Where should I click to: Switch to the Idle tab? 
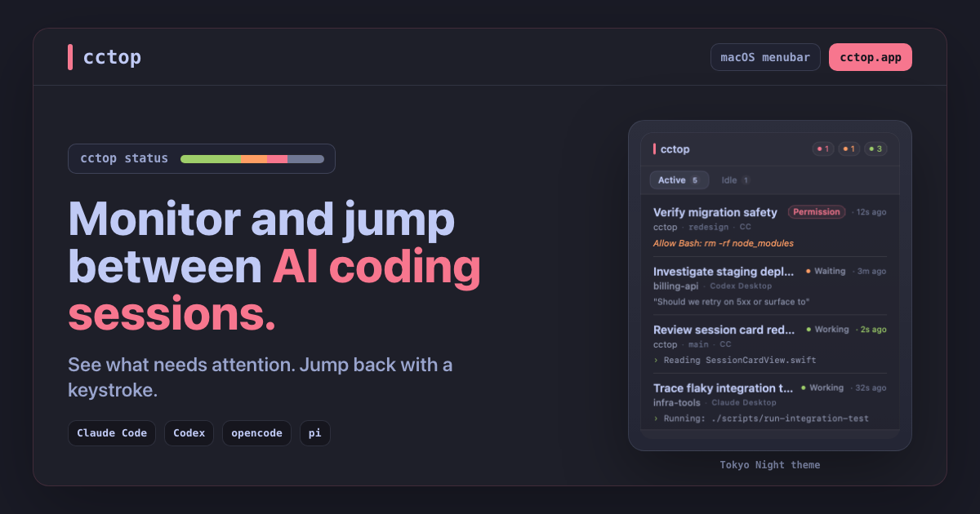pos(735,180)
